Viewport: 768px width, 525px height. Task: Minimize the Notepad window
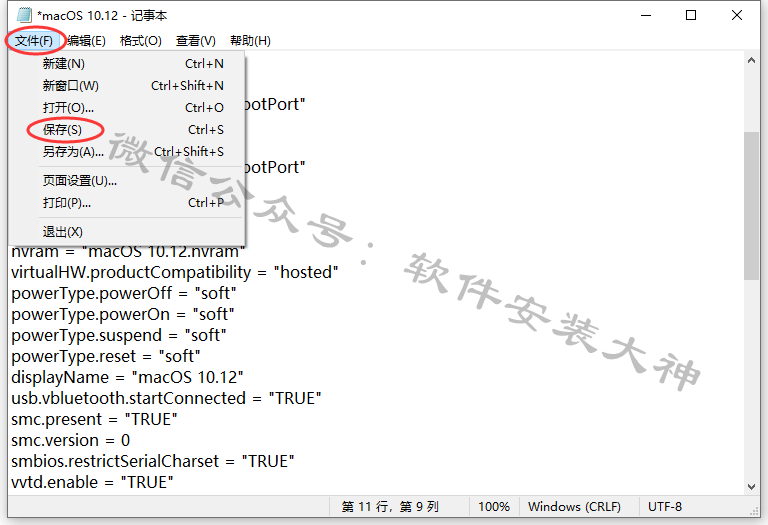(x=646, y=15)
